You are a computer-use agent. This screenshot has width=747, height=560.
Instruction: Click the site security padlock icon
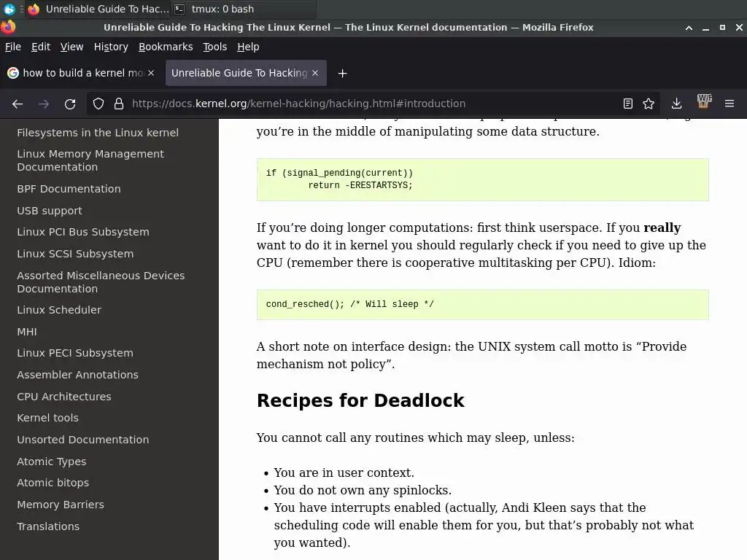[x=119, y=104]
